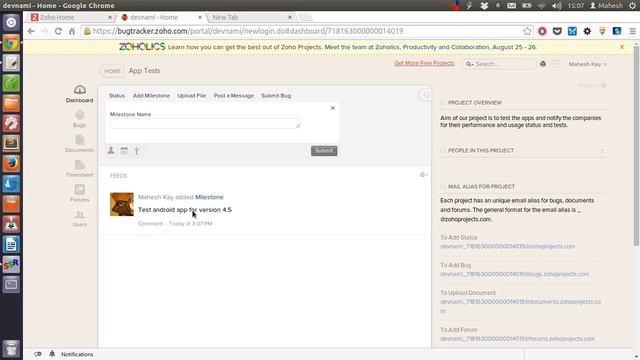Screen dimensions: 640x360
Task: Open the Feeds settings gear dropdown
Action: 424,175
